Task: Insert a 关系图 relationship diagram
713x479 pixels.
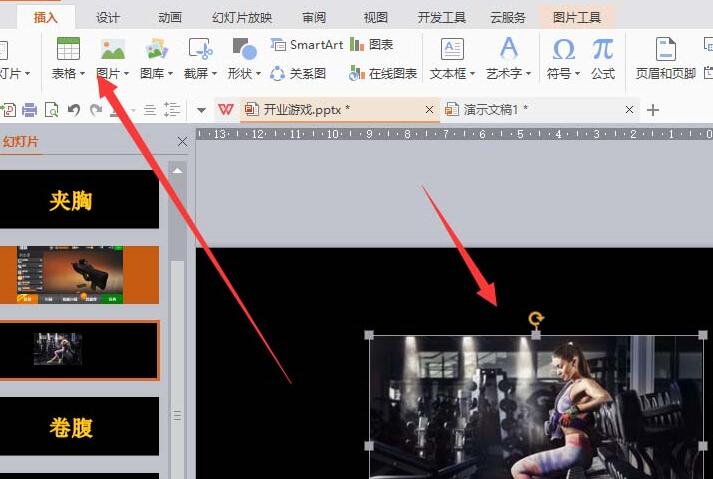Action: [298, 73]
